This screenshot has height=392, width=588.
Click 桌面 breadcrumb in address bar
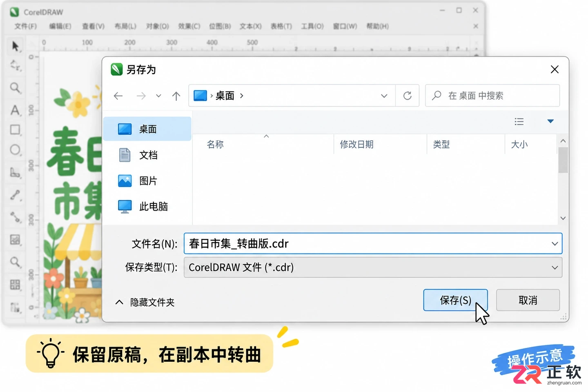click(225, 96)
